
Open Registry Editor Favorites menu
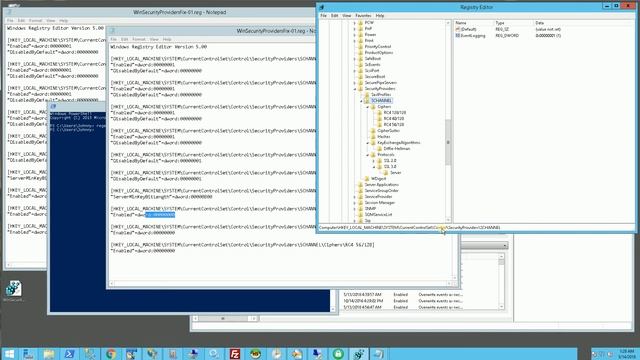click(x=363, y=16)
